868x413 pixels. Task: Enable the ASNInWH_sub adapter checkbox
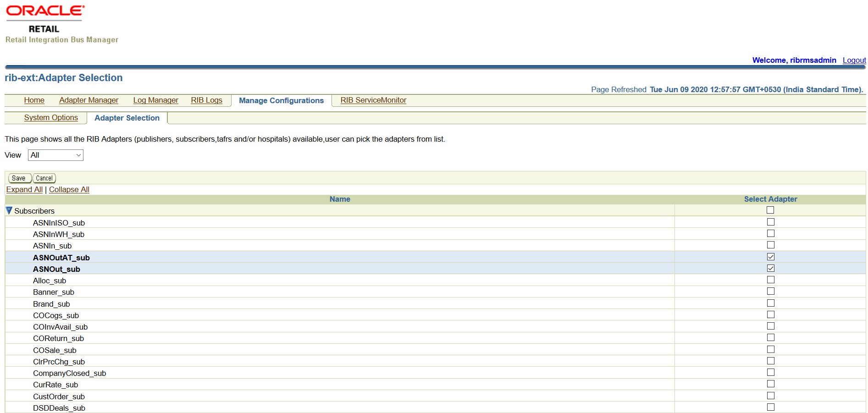pyautogui.click(x=770, y=233)
